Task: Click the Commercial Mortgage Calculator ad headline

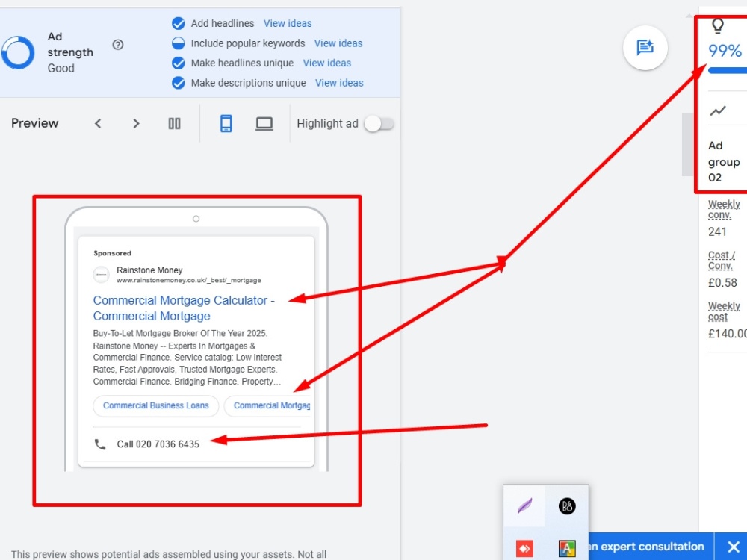Action: 184,308
